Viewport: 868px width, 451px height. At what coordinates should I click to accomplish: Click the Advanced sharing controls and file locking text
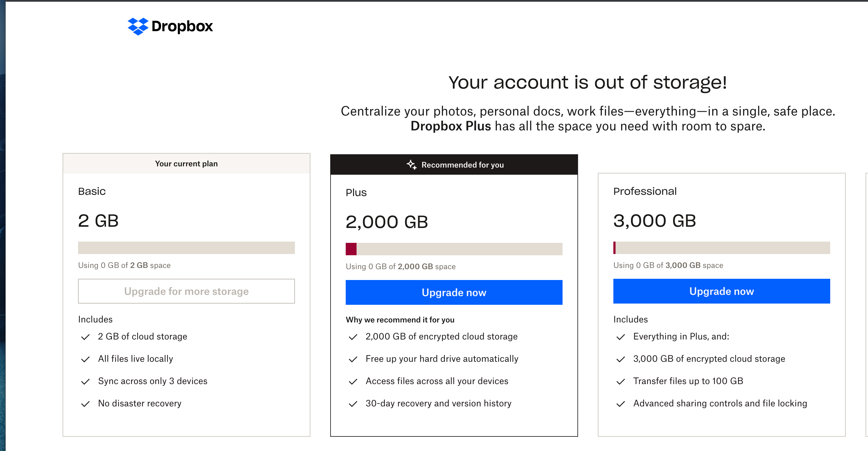pyautogui.click(x=720, y=403)
